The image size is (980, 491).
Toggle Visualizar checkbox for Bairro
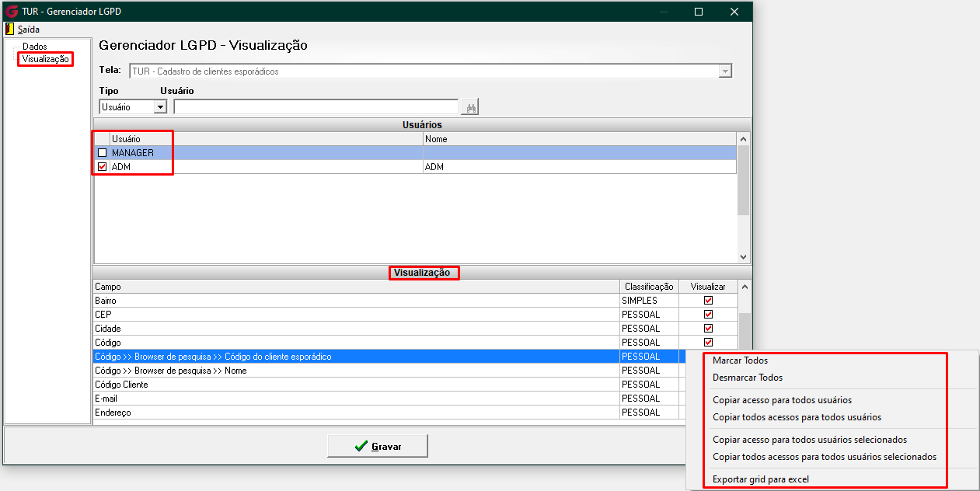pos(708,301)
